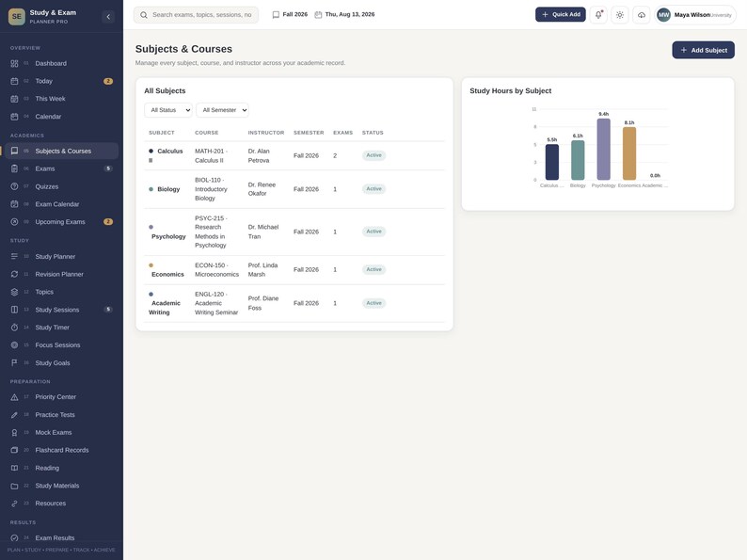Viewport: 747px width, 560px height.
Task: Click the Study Timer stopwatch icon
Action: click(x=14, y=328)
